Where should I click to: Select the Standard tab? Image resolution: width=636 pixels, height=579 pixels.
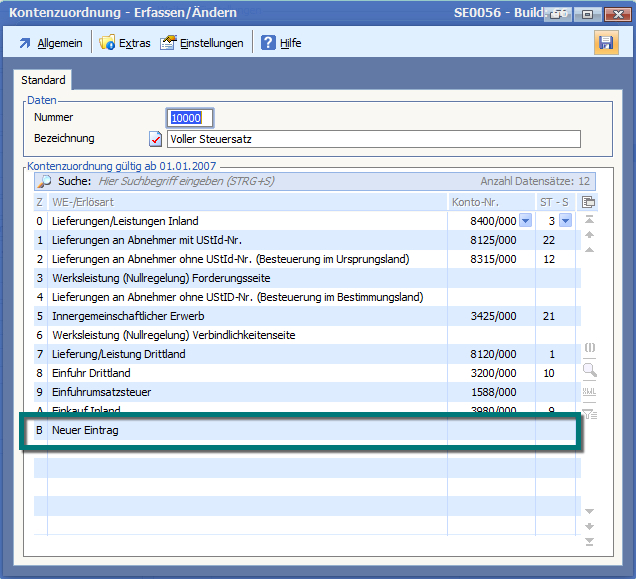43,80
